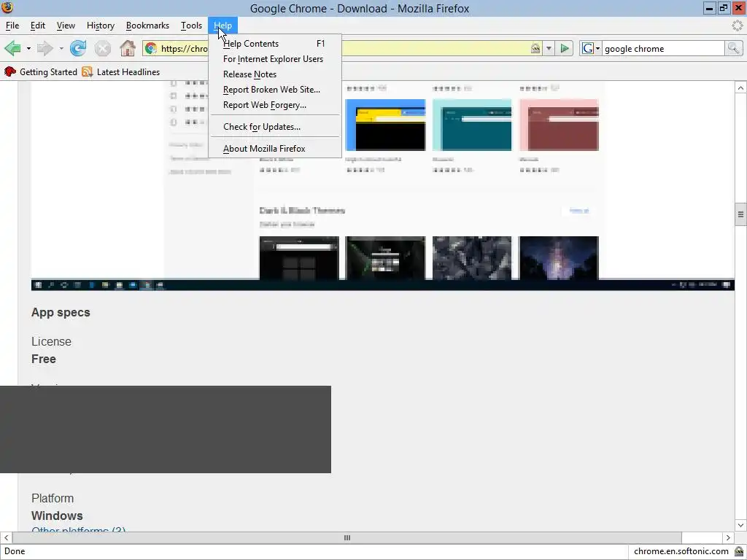This screenshot has height=560, width=747.
Task: Click the Chrome site favicon in address bar
Action: (x=151, y=48)
